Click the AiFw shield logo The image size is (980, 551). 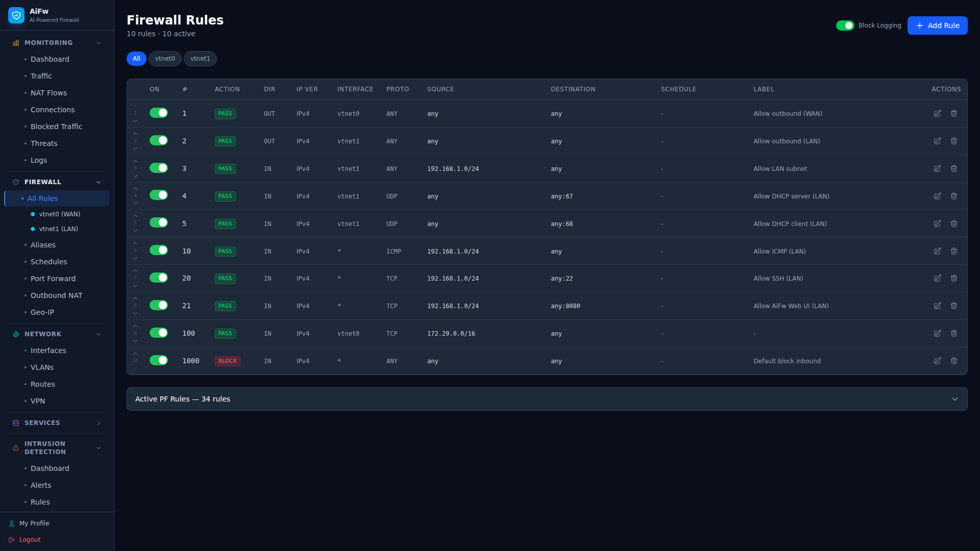(16, 15)
